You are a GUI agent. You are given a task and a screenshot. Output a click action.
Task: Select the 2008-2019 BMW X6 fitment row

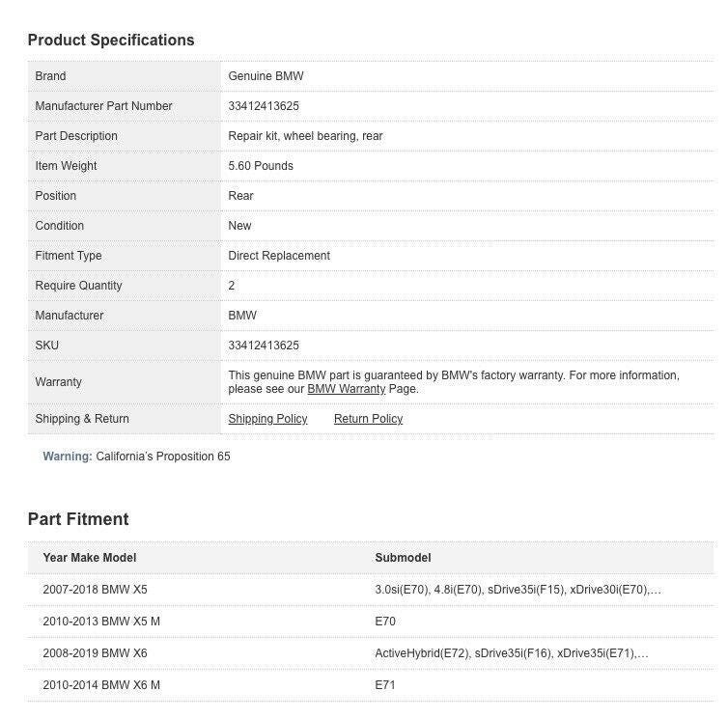95,653
